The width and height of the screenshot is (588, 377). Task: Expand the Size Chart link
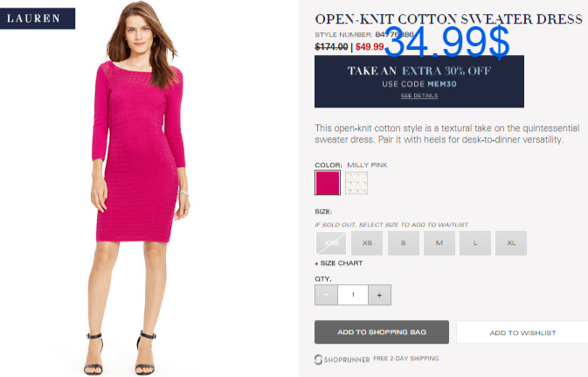click(x=339, y=263)
